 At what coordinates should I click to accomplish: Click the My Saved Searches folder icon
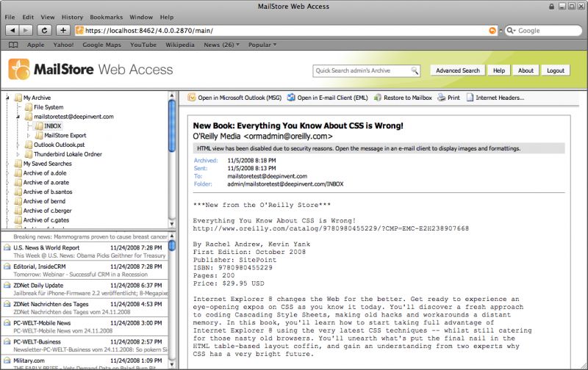(18, 164)
